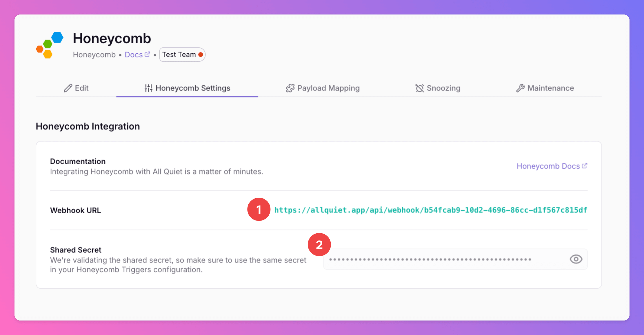
Task: Focus the Shared Secret password field
Action: coord(446,259)
